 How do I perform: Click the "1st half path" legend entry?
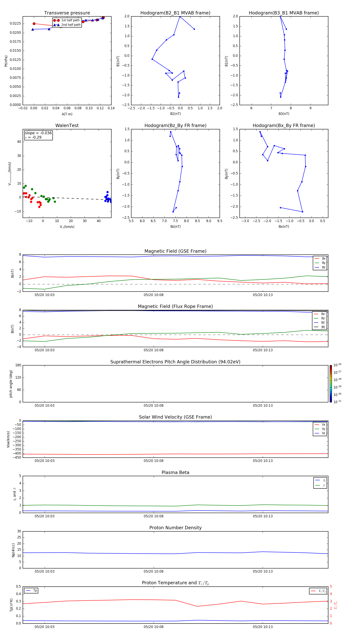(67, 20)
